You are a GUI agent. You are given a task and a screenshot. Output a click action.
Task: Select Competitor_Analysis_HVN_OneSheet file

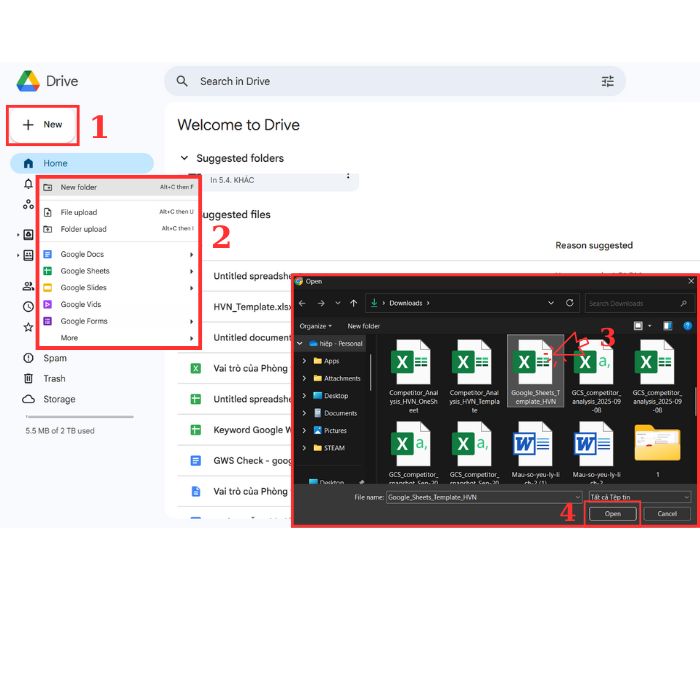[x=413, y=376]
